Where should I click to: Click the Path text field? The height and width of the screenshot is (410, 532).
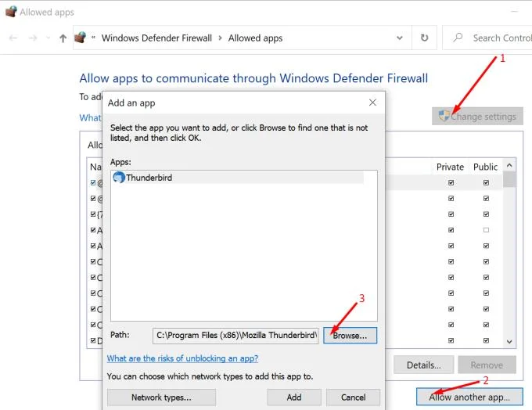tap(235, 336)
